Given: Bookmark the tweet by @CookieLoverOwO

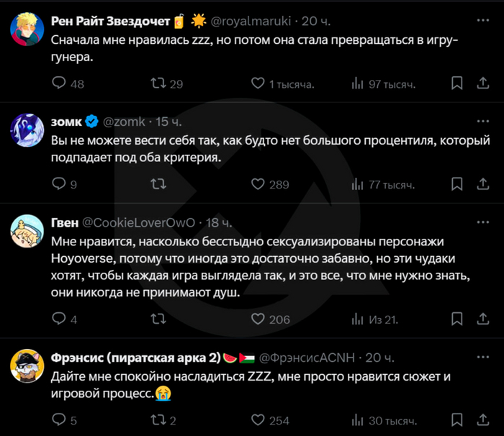Looking at the screenshot, I should (456, 319).
